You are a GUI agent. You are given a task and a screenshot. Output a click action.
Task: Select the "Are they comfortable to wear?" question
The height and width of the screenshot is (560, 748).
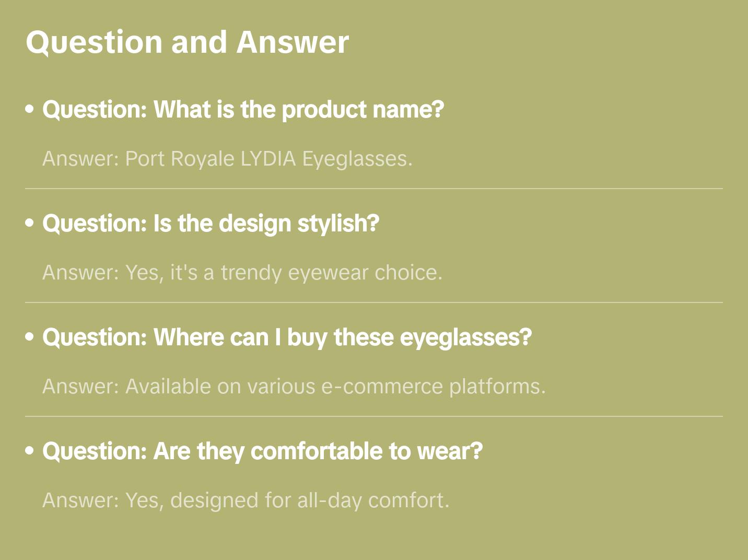(x=262, y=451)
